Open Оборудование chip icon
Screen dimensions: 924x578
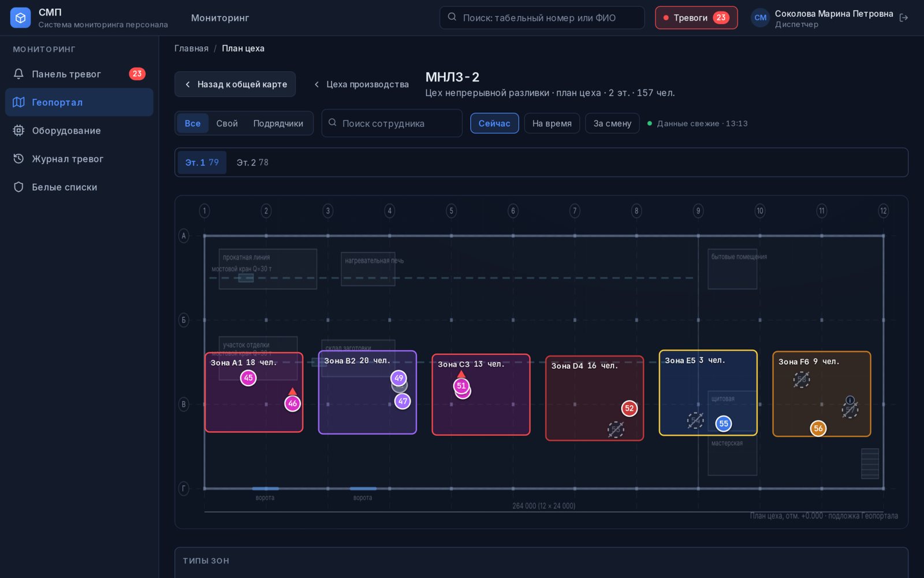click(18, 131)
